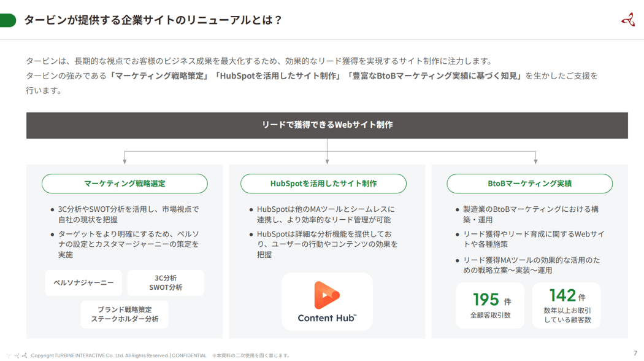644x361 pixels.
Task: Click the red Turbine logo in the top-right corner
Action: (x=627, y=20)
